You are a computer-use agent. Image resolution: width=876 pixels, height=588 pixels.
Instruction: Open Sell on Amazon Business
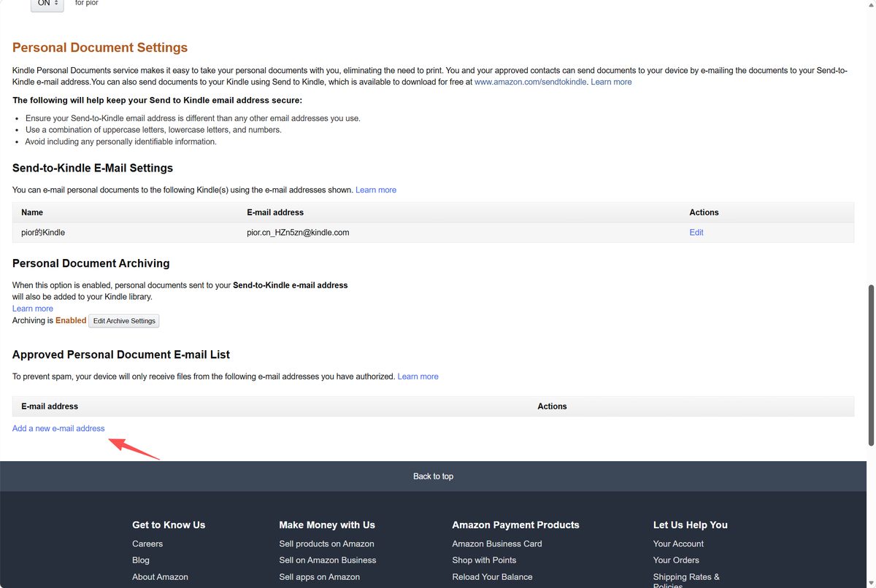(x=328, y=560)
